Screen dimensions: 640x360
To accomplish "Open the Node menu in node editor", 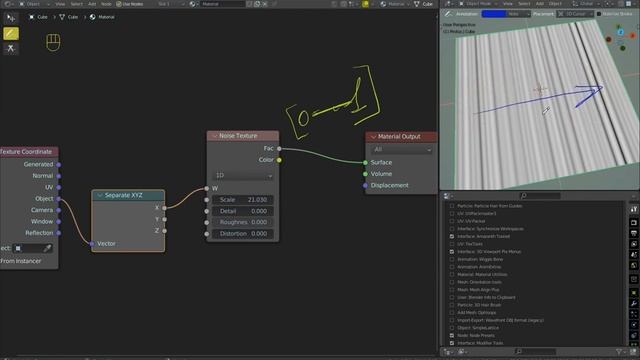I will click(x=106, y=4).
